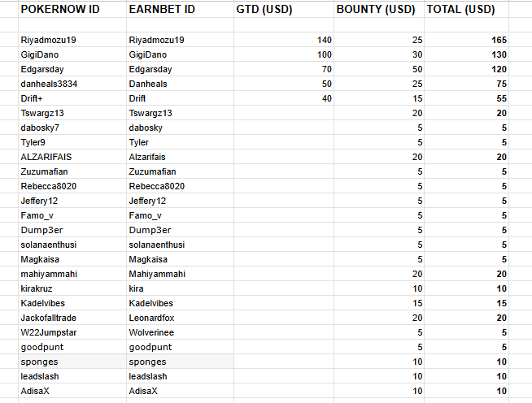
Task: Click the AdisaX cell in EarnBet column
Action: [x=179, y=391]
